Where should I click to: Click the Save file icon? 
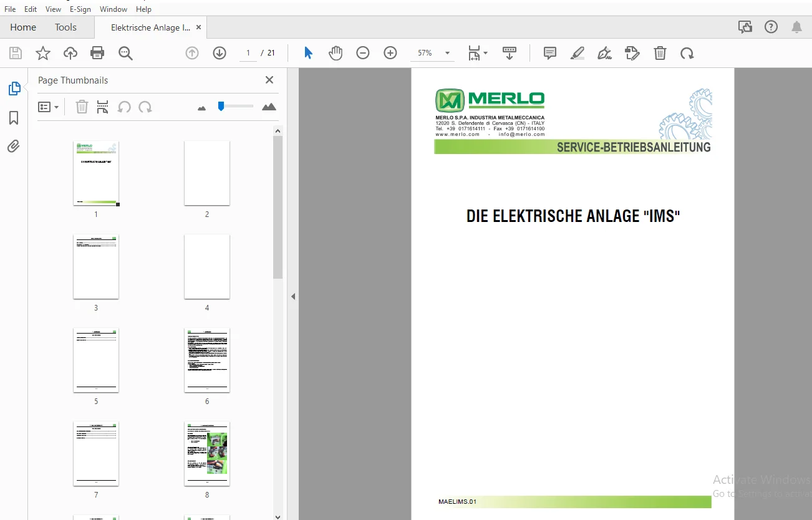coord(16,53)
